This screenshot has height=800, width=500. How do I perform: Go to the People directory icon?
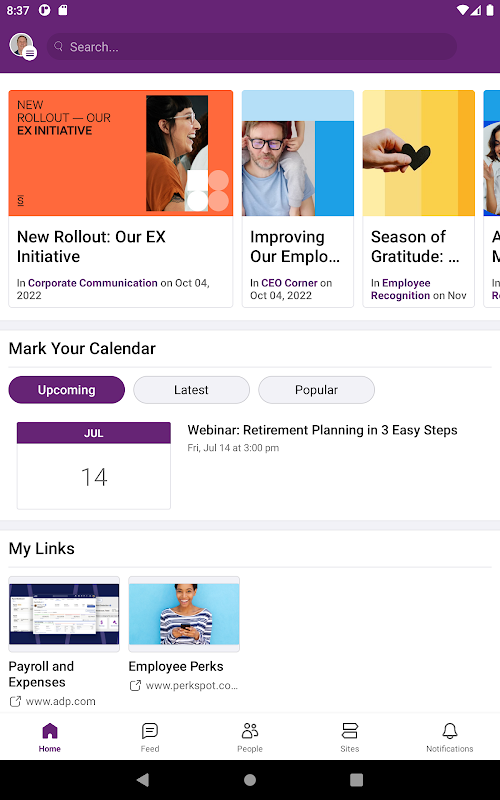point(249,731)
